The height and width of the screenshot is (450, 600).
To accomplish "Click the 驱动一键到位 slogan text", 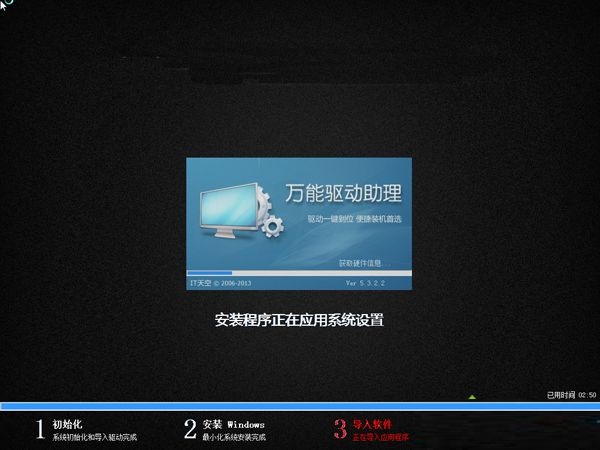I will (x=355, y=219).
